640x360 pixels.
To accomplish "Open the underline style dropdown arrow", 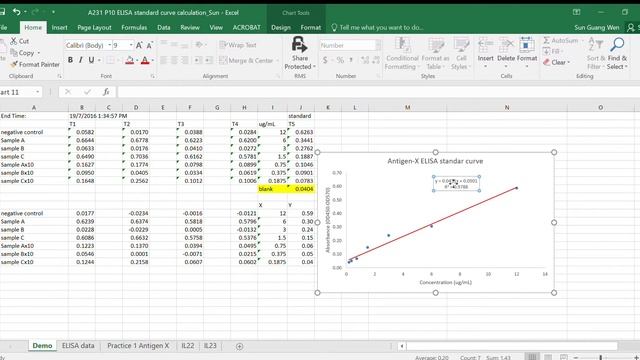I will pos(99,60).
